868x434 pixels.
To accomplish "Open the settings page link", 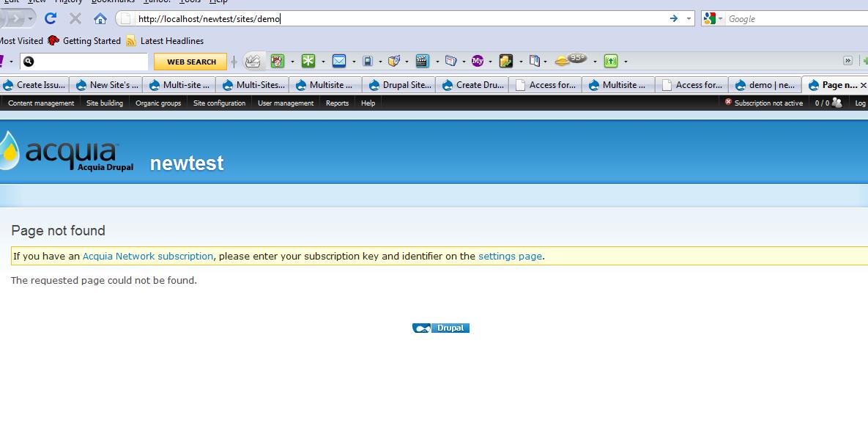I will pos(510,256).
